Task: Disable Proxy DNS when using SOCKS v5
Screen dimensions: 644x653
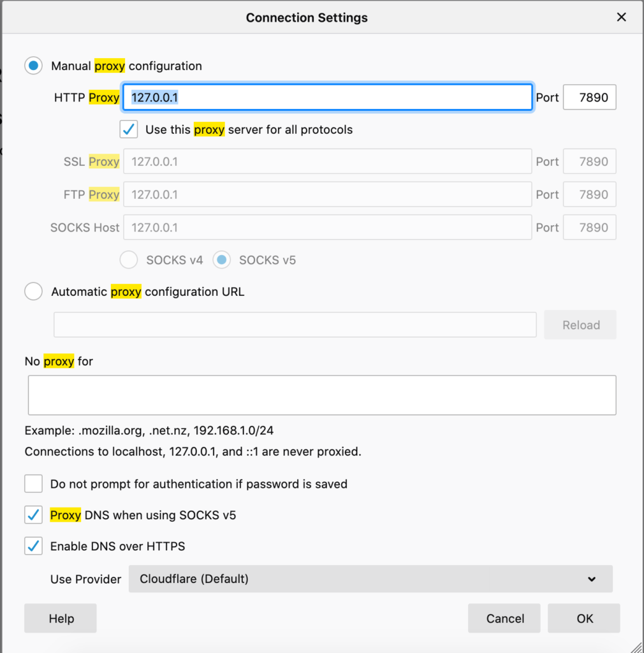Action: pyautogui.click(x=33, y=515)
